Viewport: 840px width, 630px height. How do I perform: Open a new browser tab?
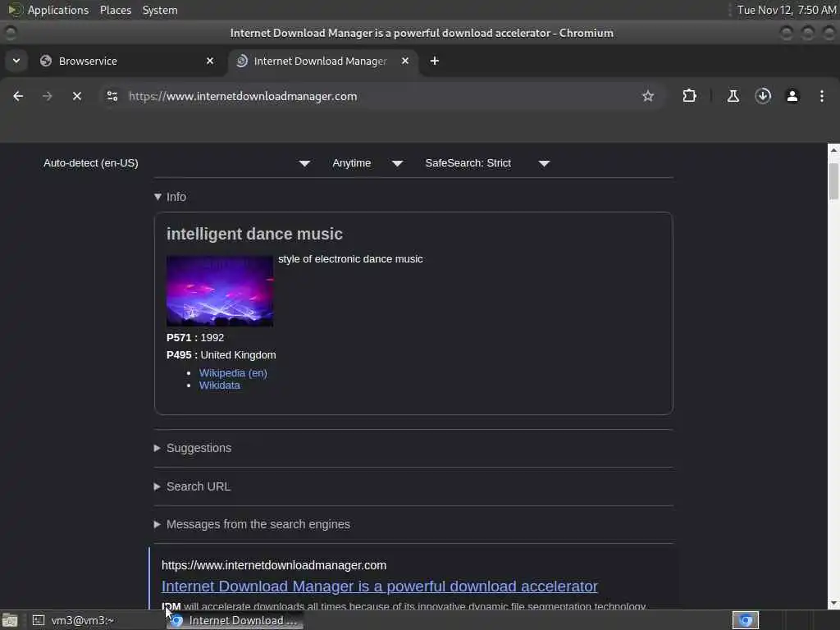(435, 61)
